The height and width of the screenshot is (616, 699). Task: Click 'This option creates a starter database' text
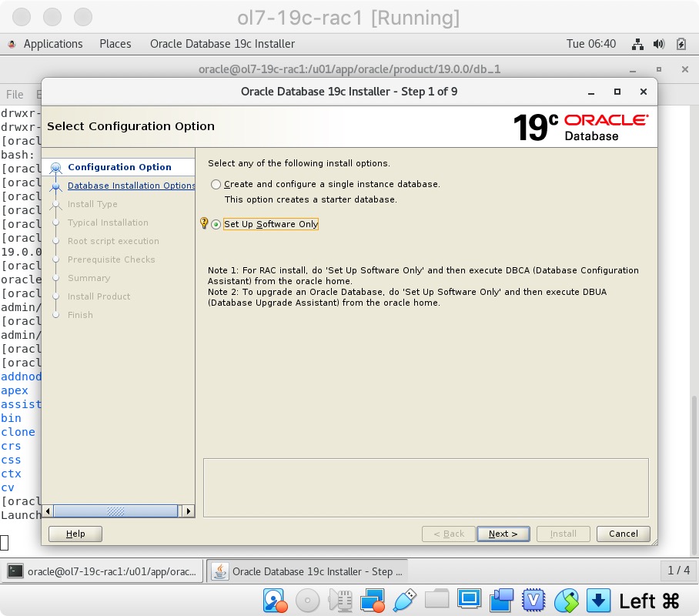coord(311,199)
